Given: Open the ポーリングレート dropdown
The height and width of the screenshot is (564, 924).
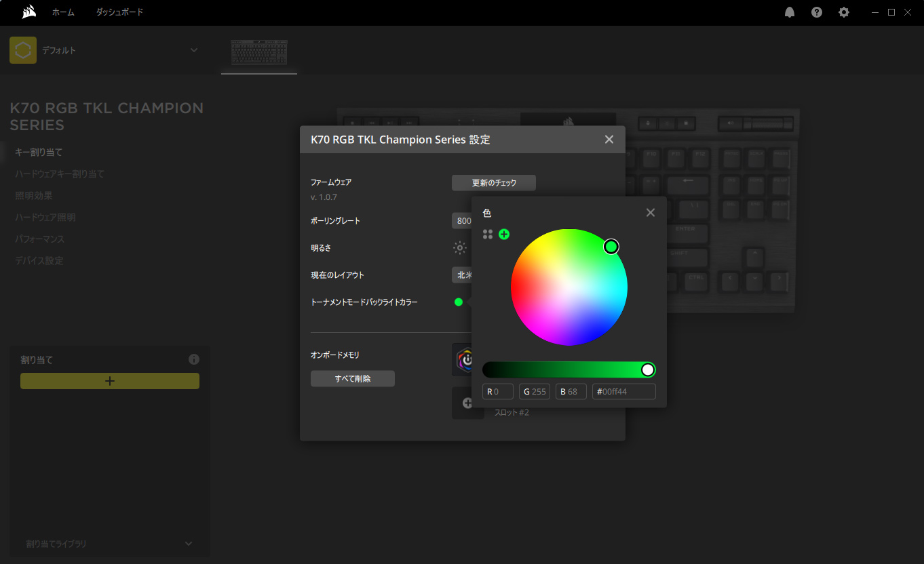Looking at the screenshot, I should click(462, 221).
